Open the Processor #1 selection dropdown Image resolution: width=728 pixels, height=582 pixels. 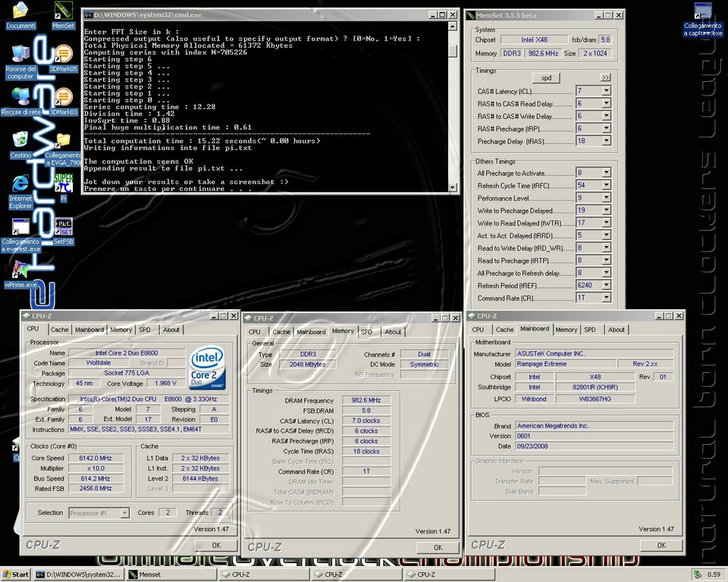(x=124, y=513)
